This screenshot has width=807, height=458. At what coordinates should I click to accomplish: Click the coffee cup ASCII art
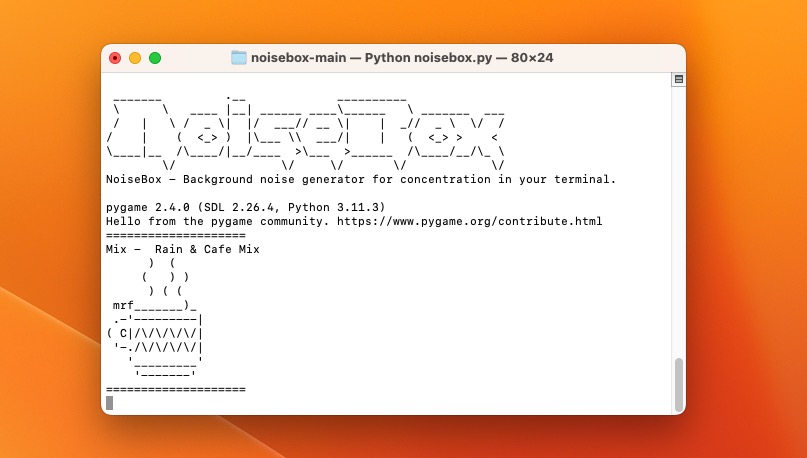point(155,319)
